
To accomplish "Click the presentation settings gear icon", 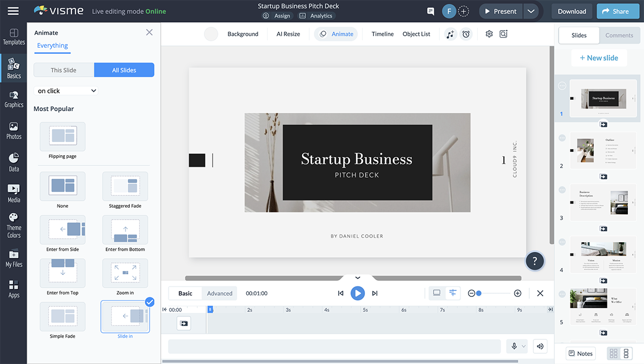I will (x=489, y=34).
